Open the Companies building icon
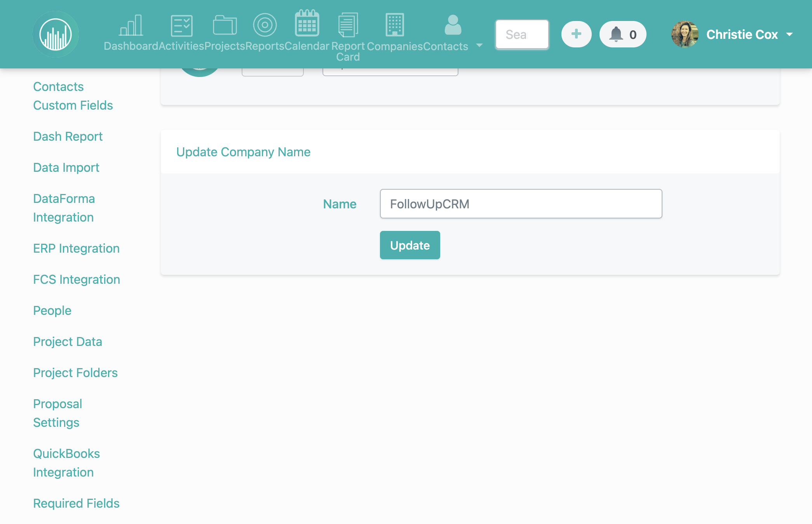Viewport: 812px width, 524px height. pyautogui.click(x=395, y=24)
